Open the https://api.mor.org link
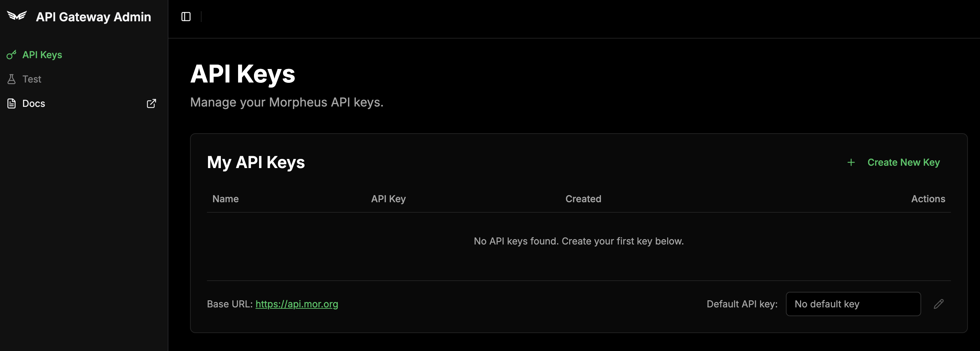This screenshot has height=351, width=980. (x=297, y=304)
